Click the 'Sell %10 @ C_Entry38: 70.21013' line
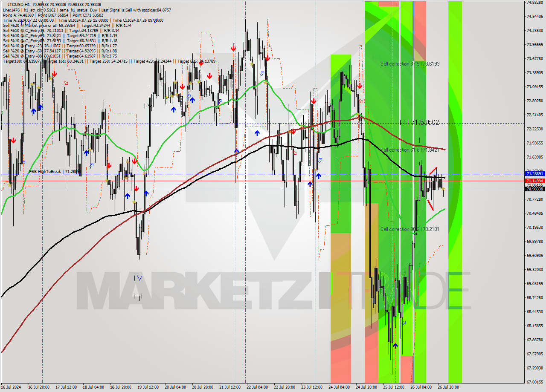Screen dimensions: 546x392 click(62, 31)
